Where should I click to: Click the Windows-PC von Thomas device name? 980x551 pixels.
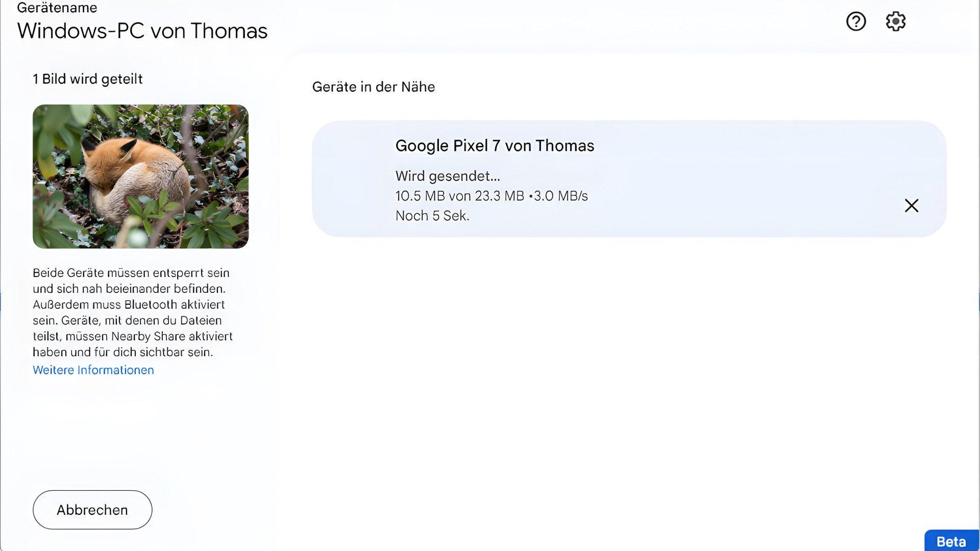(142, 31)
